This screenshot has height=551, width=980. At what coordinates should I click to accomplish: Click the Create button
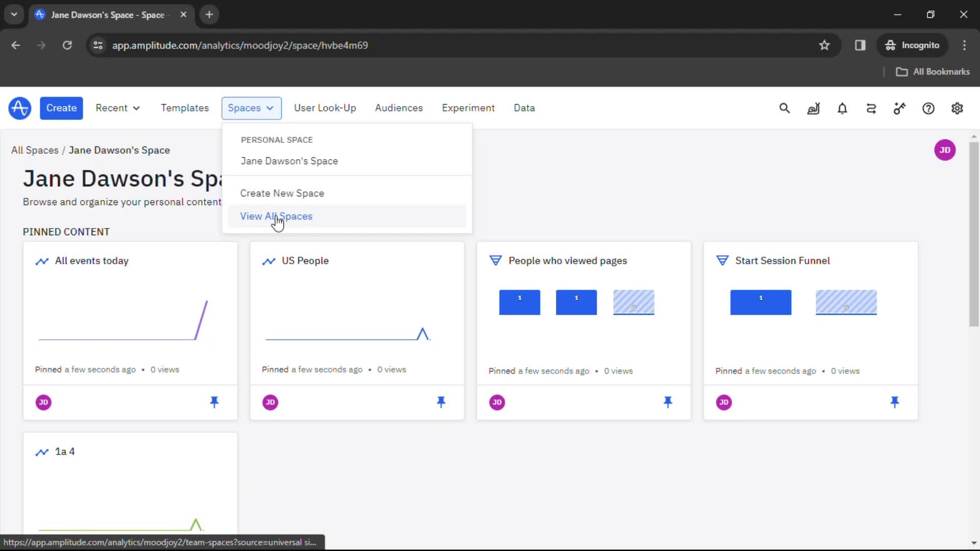pos(61,108)
